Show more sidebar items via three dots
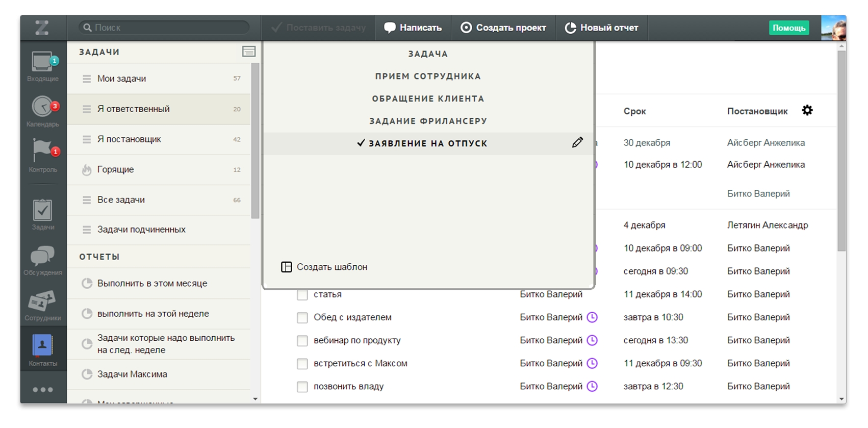 coord(43,390)
